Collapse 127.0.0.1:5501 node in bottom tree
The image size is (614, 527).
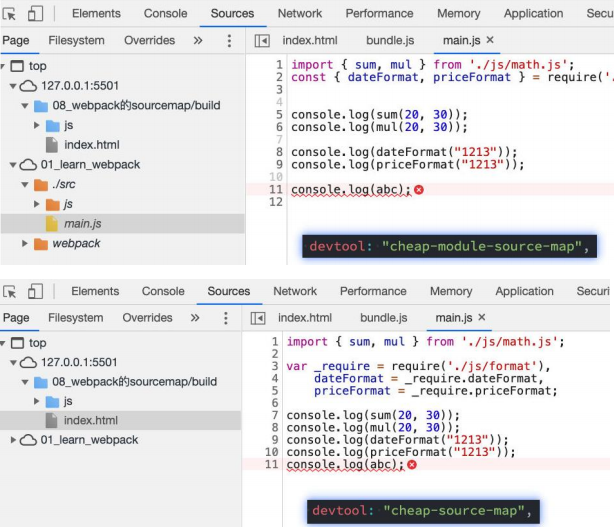[x=13, y=363]
